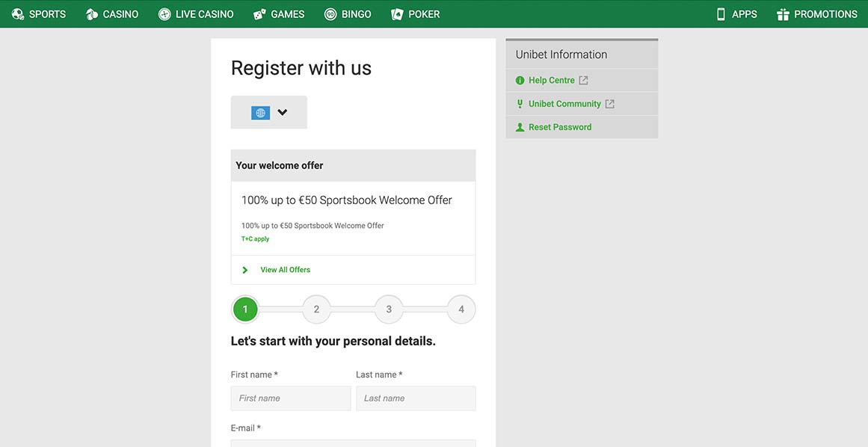Click the Bingo ball icon
Viewport: 868px width, 447px height.
pos(330,14)
